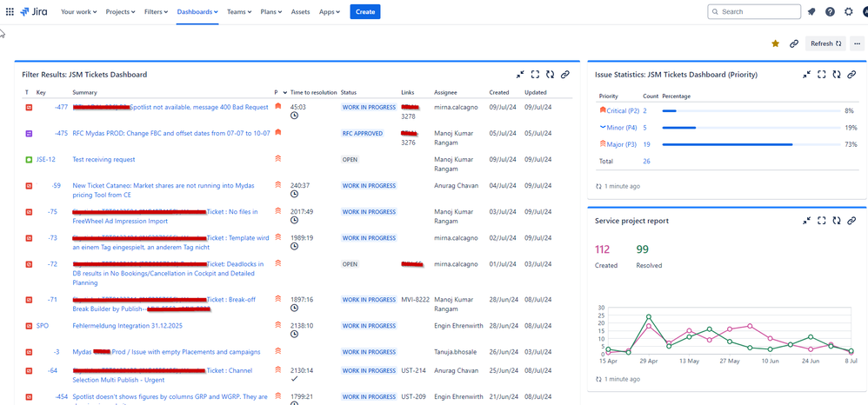Sort by the Status column header
The height and width of the screenshot is (405, 868).
(x=349, y=92)
